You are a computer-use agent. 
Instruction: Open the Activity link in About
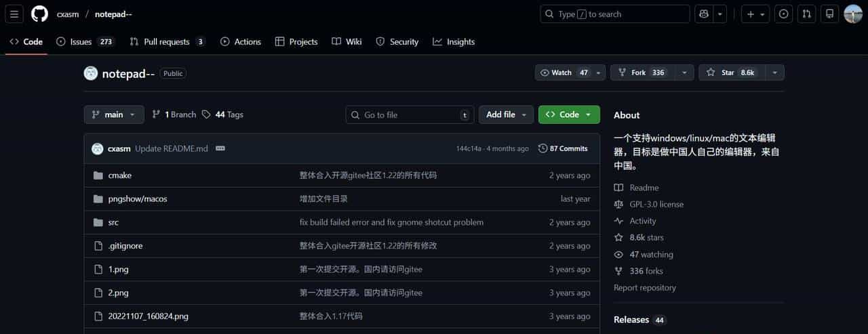[x=635, y=221]
